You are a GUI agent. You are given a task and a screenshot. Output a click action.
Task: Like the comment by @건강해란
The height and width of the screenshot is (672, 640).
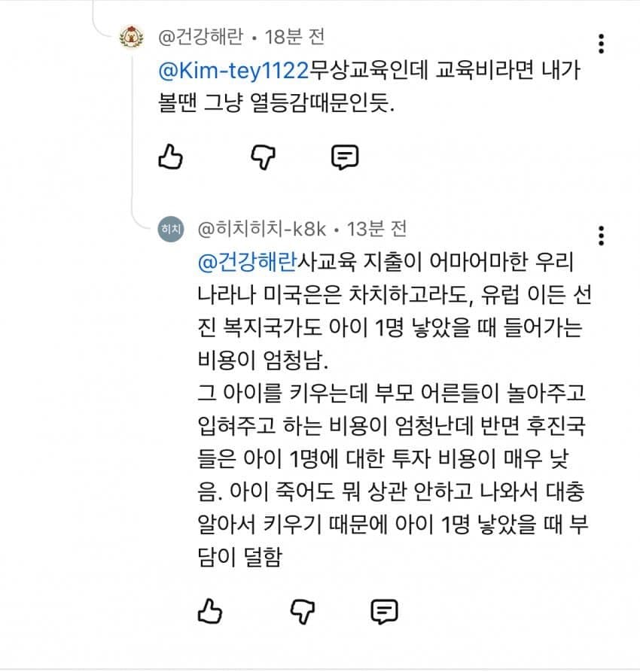172,157
